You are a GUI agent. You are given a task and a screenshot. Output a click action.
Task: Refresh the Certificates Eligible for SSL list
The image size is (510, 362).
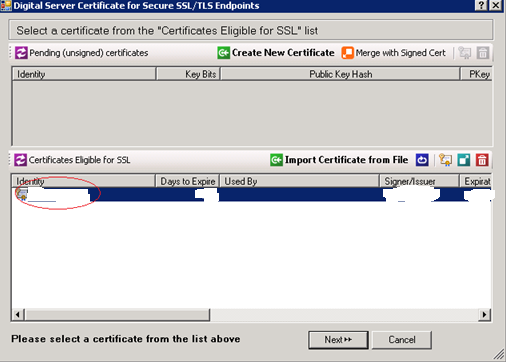[x=20, y=160]
